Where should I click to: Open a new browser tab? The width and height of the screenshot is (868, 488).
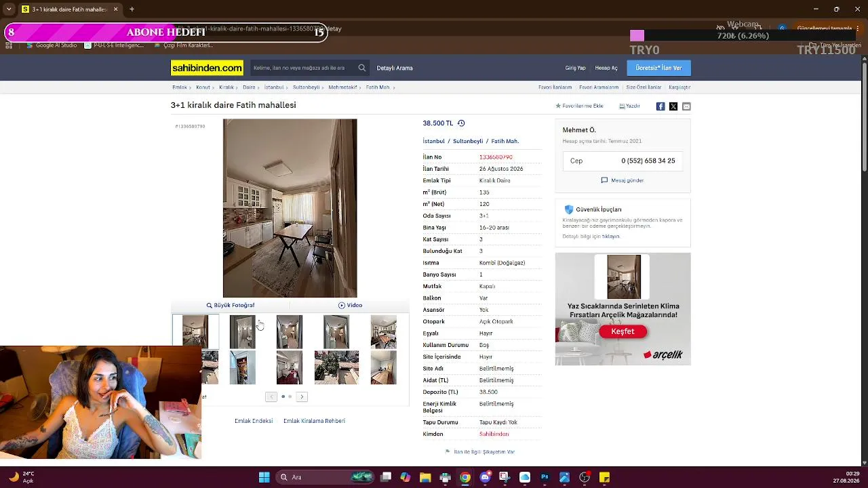132,9
